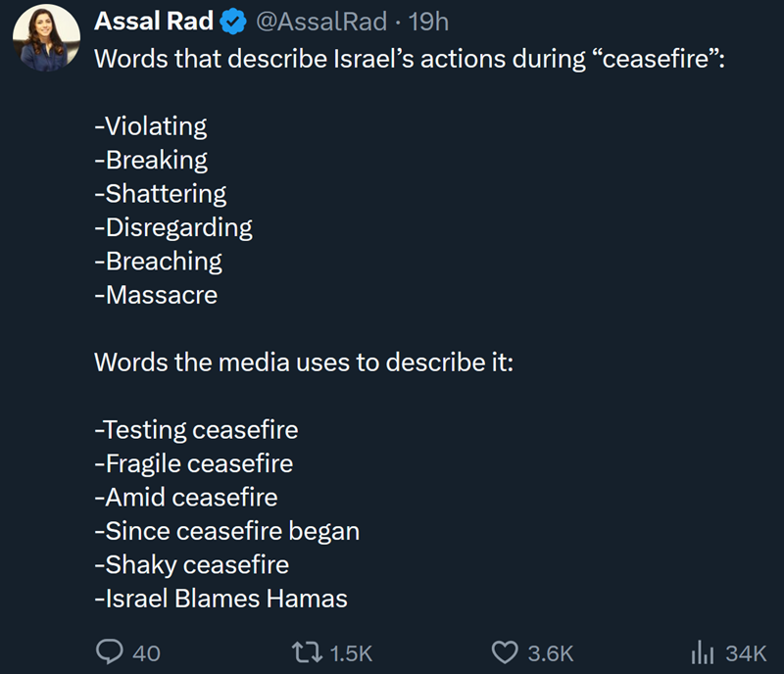Click the 34K views count

pyautogui.click(x=746, y=653)
